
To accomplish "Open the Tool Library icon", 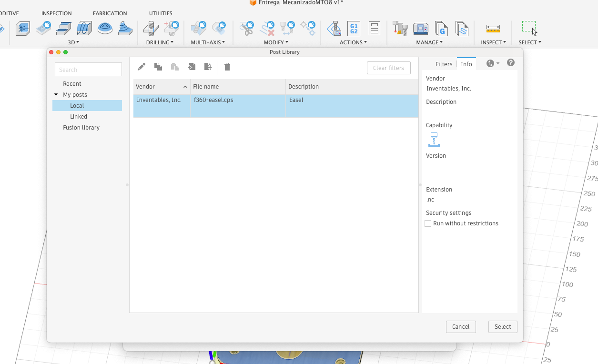I will pyautogui.click(x=400, y=29).
